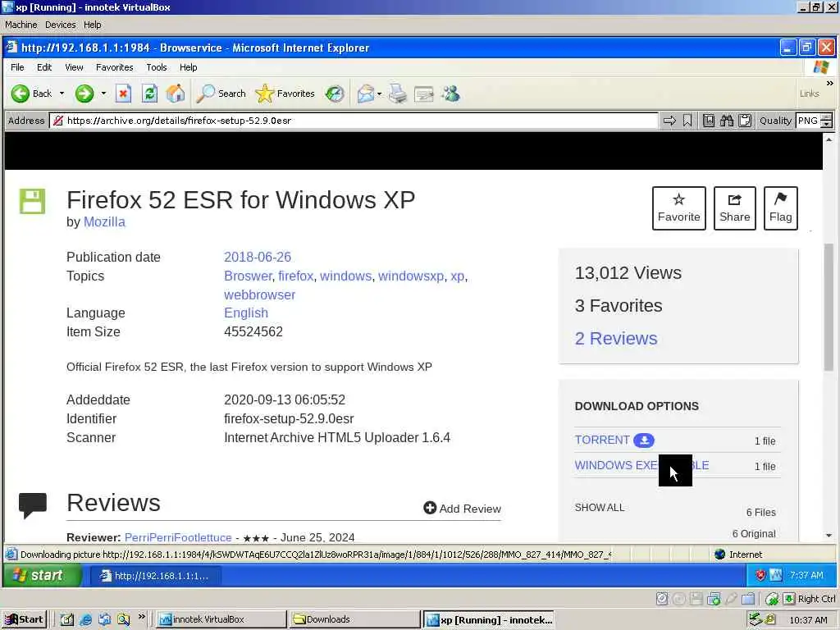The width and height of the screenshot is (840, 630).
Task: Open the Mozilla author link
Action: [x=104, y=221]
